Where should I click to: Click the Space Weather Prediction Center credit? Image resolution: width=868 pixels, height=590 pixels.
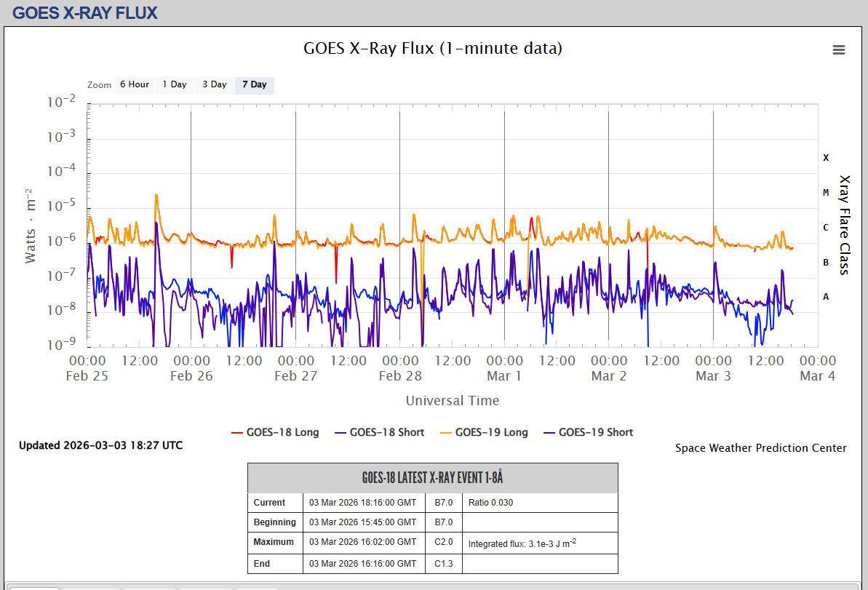[760, 448]
